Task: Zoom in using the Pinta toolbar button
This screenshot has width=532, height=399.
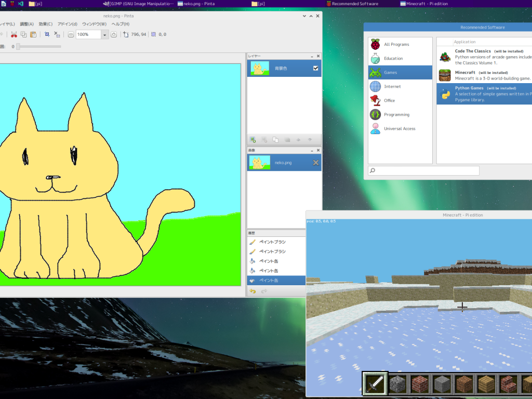Action: coord(114,34)
